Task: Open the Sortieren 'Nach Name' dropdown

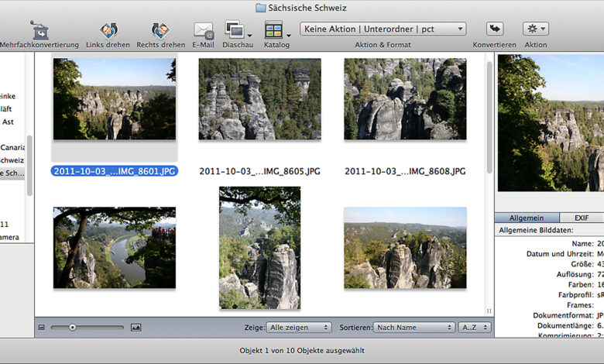Action: pyautogui.click(x=414, y=328)
